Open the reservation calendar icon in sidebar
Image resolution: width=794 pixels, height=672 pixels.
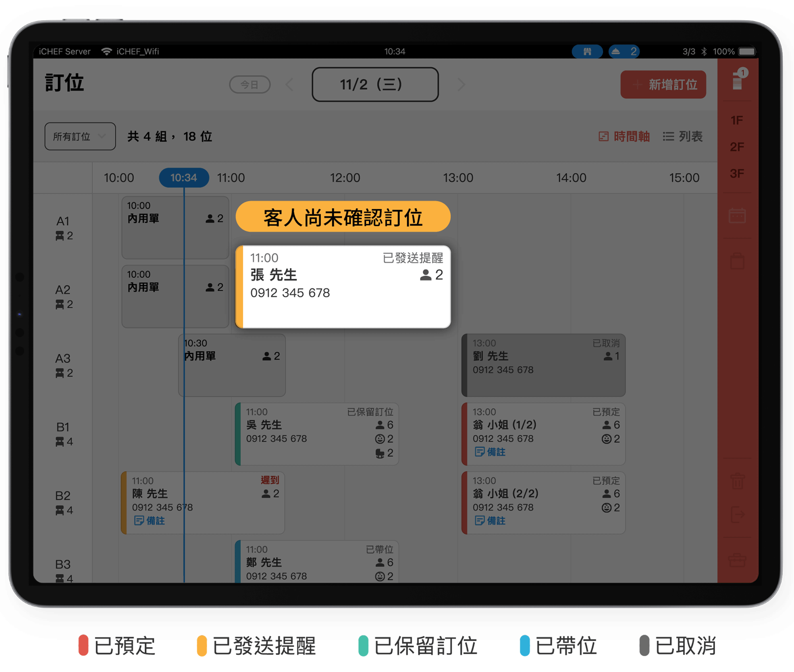737,216
